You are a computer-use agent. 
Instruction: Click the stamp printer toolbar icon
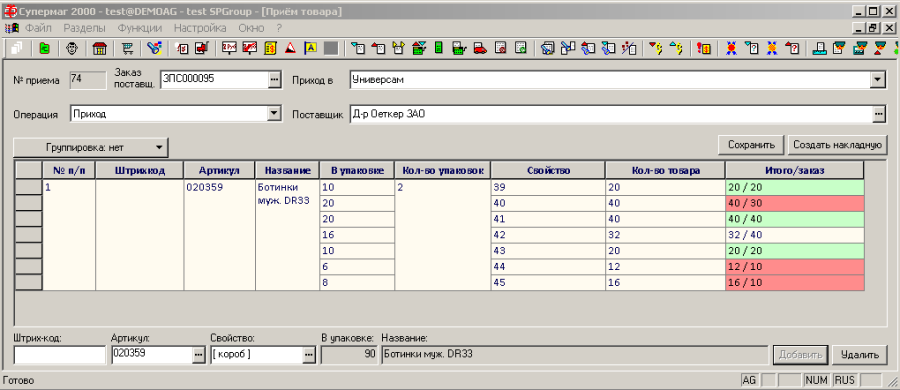[820, 49]
